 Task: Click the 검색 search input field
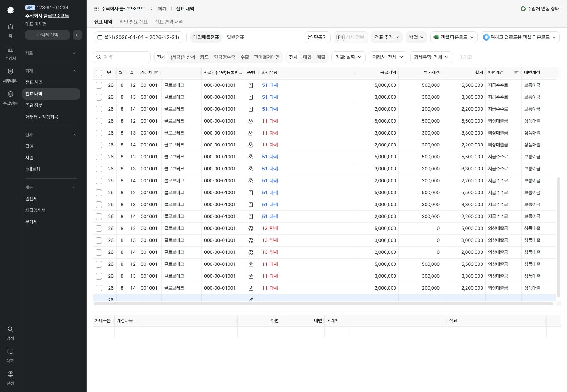pyautogui.click(x=122, y=57)
